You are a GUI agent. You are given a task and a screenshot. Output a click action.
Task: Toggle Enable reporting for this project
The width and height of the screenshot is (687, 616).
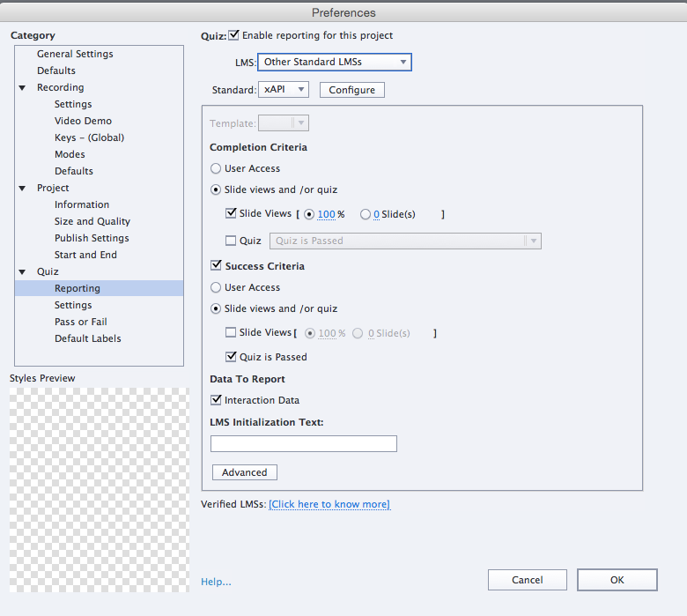pos(234,36)
